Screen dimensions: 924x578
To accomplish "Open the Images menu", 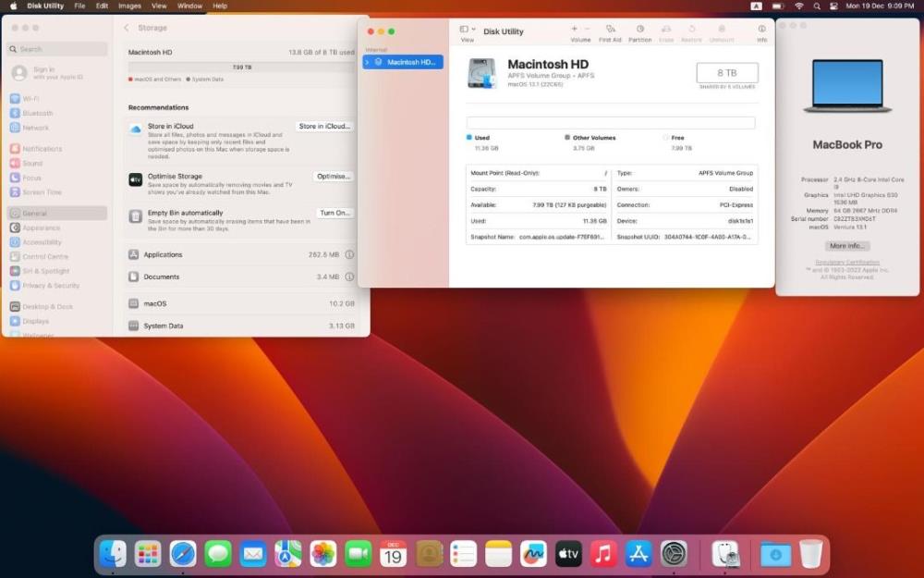I will pyautogui.click(x=129, y=6).
